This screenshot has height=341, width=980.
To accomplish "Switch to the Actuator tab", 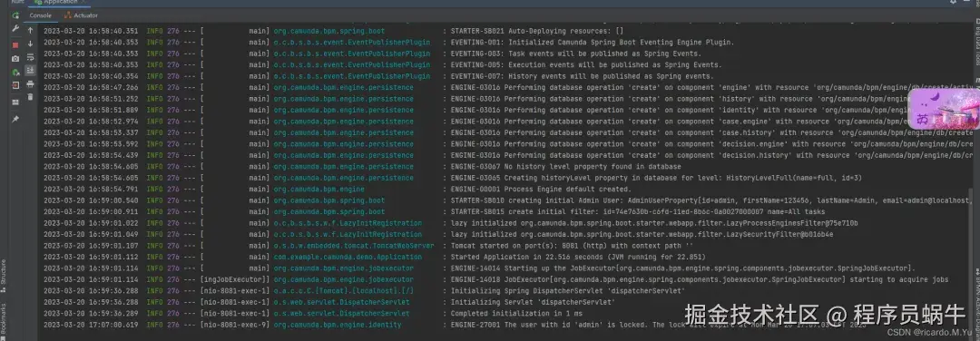I will [82, 15].
